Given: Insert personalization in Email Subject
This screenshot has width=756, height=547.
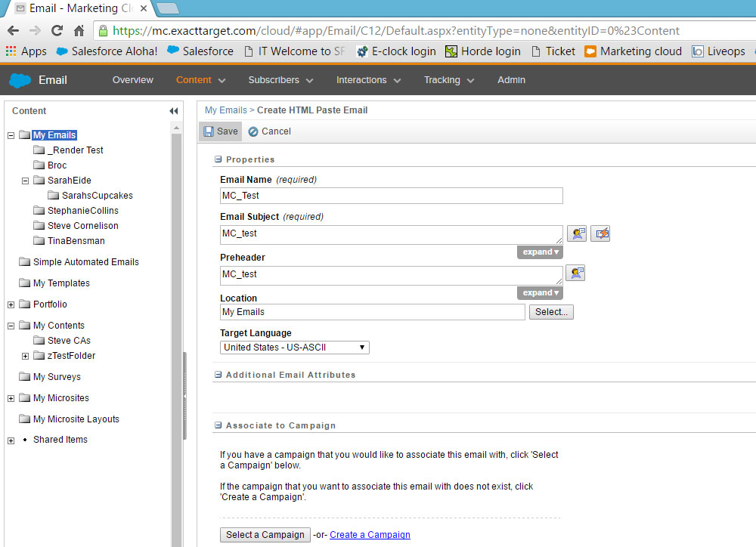Looking at the screenshot, I should pos(577,233).
